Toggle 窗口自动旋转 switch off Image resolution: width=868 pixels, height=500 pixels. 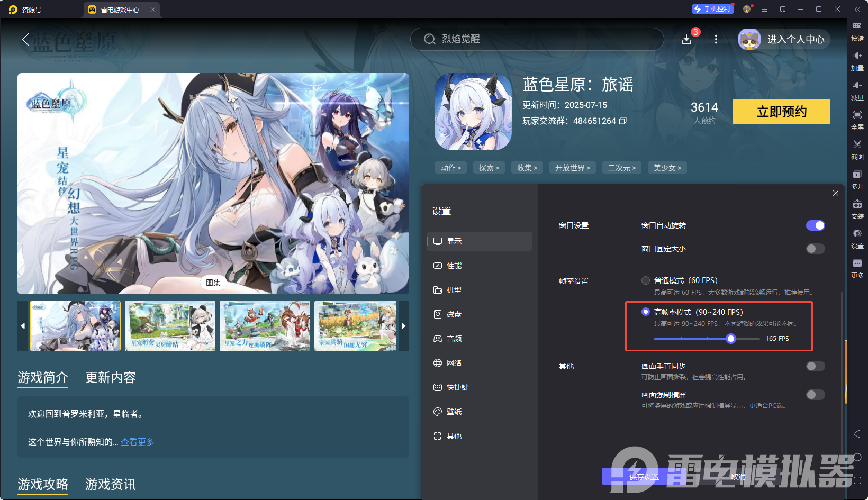click(816, 225)
